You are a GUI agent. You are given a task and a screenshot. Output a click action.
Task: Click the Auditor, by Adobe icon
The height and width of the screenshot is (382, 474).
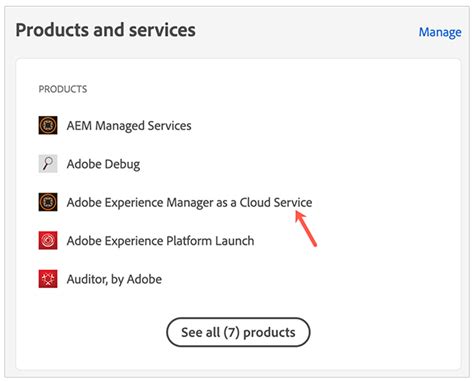(x=48, y=279)
